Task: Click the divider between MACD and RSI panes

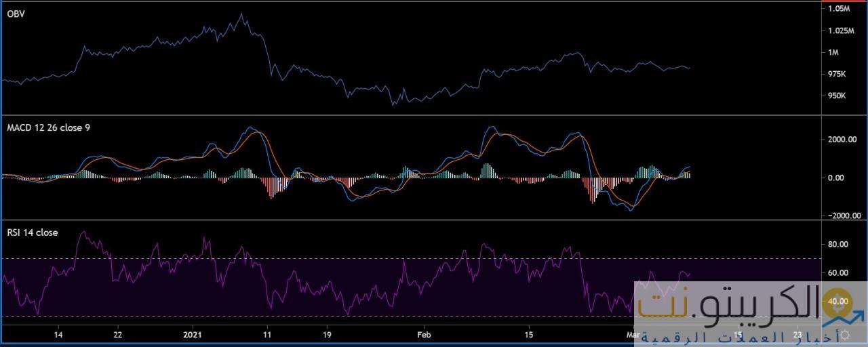Action: 407,220
